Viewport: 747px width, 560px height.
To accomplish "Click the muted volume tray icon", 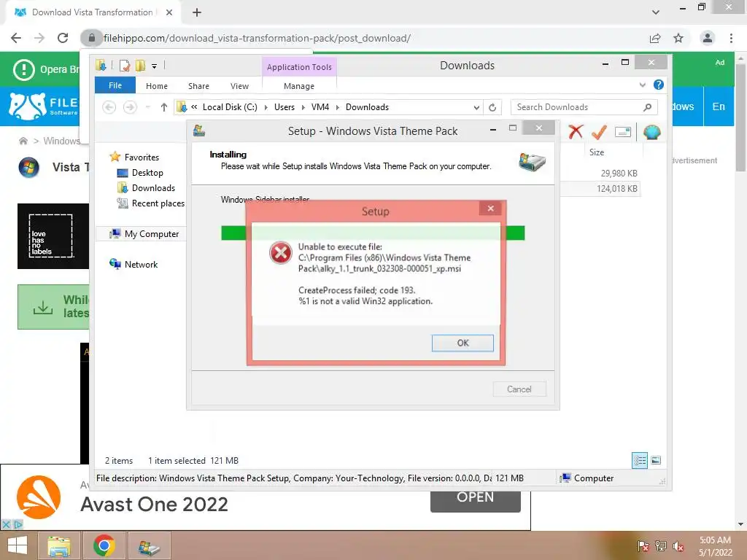I will pyautogui.click(x=678, y=546).
